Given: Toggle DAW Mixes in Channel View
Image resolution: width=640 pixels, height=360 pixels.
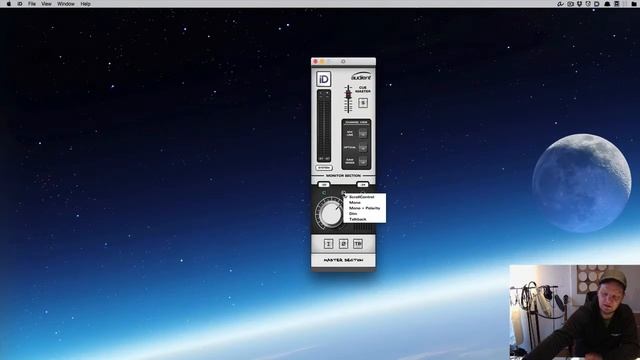Looking at the screenshot, I should 363,162.
